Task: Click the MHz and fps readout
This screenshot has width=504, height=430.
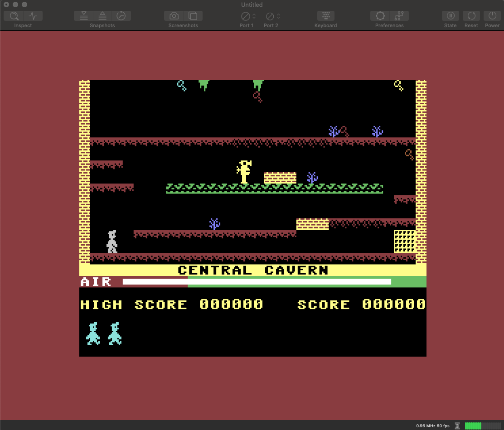Action: [433, 425]
